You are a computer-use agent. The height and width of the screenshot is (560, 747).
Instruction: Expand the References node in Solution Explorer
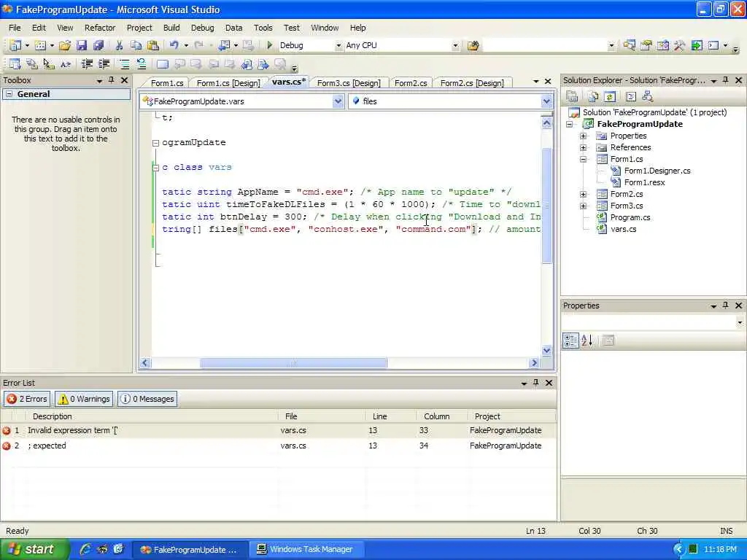pyautogui.click(x=583, y=147)
